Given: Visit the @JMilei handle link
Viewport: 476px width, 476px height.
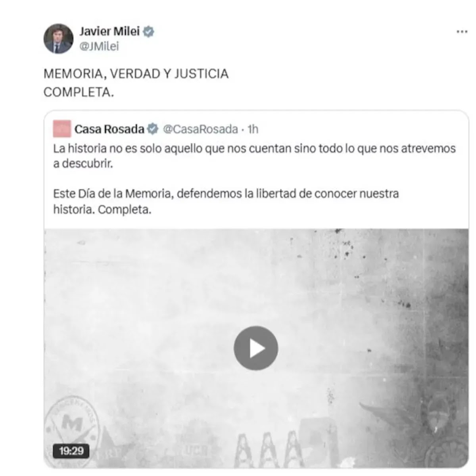Looking at the screenshot, I should coord(99,46).
